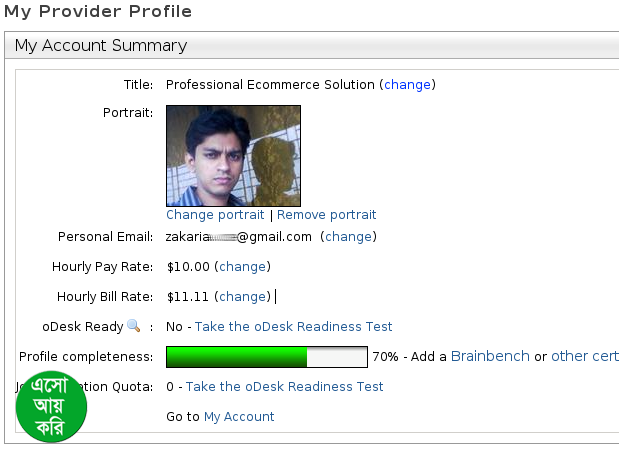Open Readiness Test link in Quota row

pyautogui.click(x=284, y=386)
